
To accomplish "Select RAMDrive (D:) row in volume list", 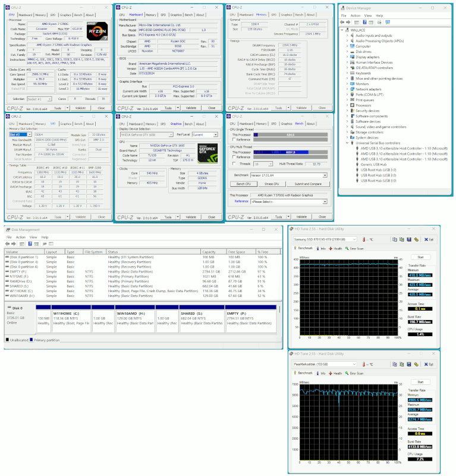I will pos(143,281).
